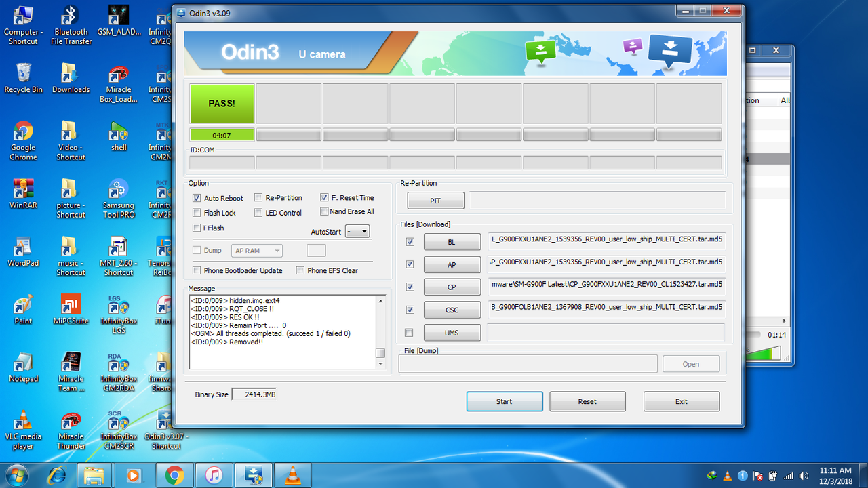868x488 pixels.
Task: Browse for a file with AP button
Action: pyautogui.click(x=452, y=265)
